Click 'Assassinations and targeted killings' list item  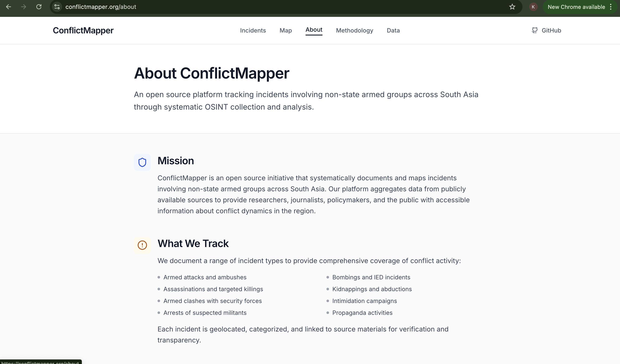tap(213, 289)
